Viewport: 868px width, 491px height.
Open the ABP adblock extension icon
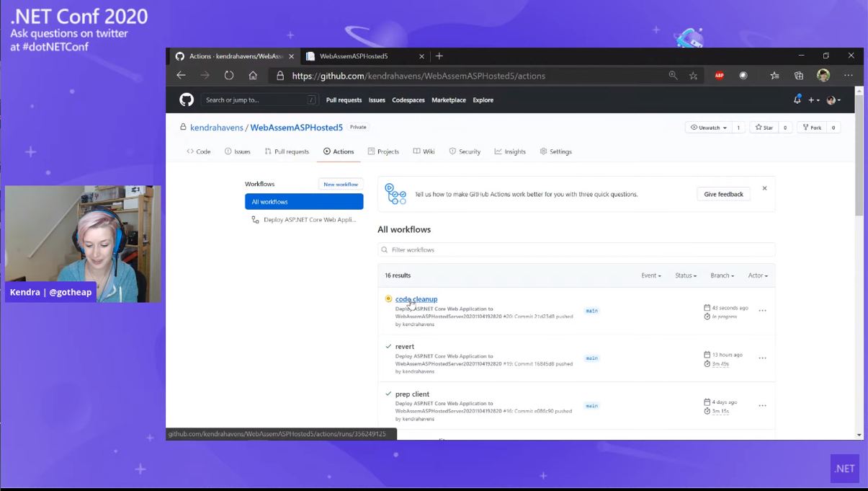719,75
